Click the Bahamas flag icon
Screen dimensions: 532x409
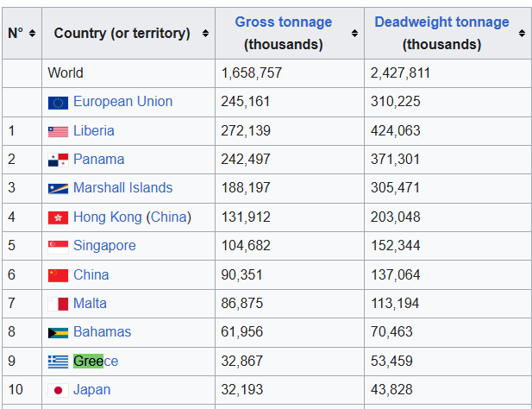pyautogui.click(x=58, y=332)
